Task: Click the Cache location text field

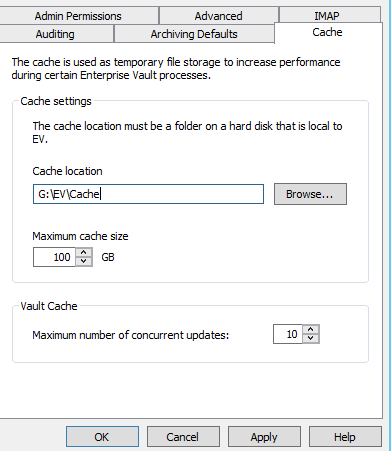Action: (x=148, y=194)
